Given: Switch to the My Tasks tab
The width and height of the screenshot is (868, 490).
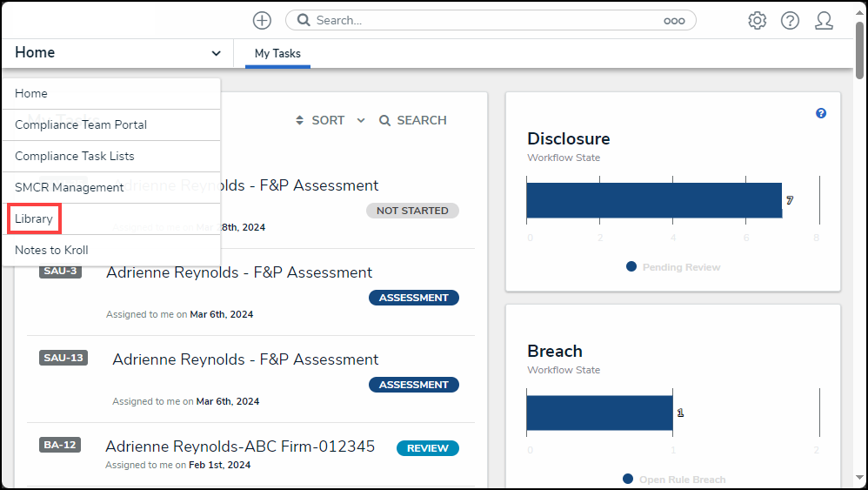Looking at the screenshot, I should pyautogui.click(x=277, y=53).
